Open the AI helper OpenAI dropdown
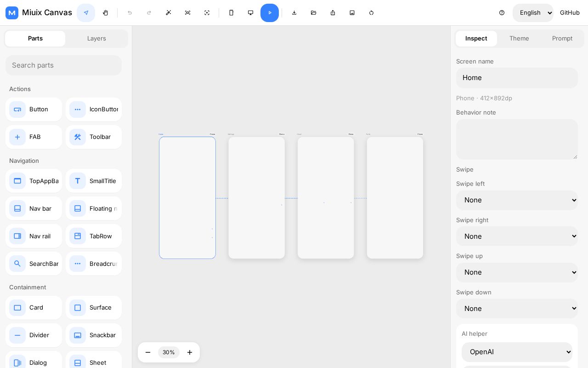 pos(517,352)
